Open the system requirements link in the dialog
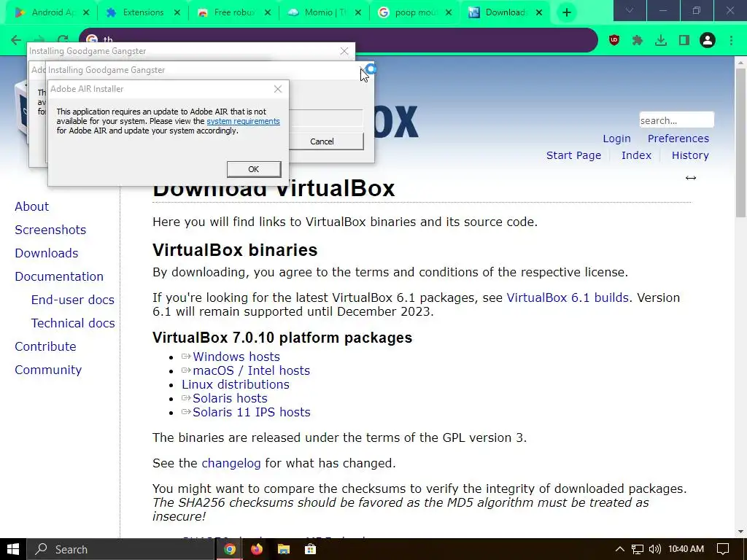Screen dimensions: 747x560 click(x=243, y=121)
